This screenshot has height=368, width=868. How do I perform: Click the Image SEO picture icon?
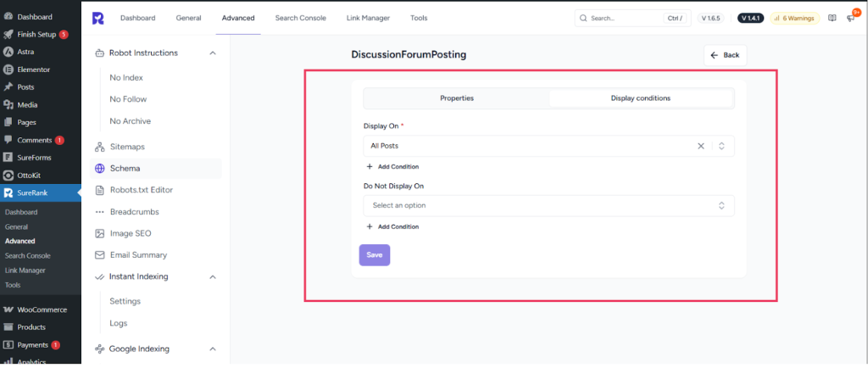[100, 233]
